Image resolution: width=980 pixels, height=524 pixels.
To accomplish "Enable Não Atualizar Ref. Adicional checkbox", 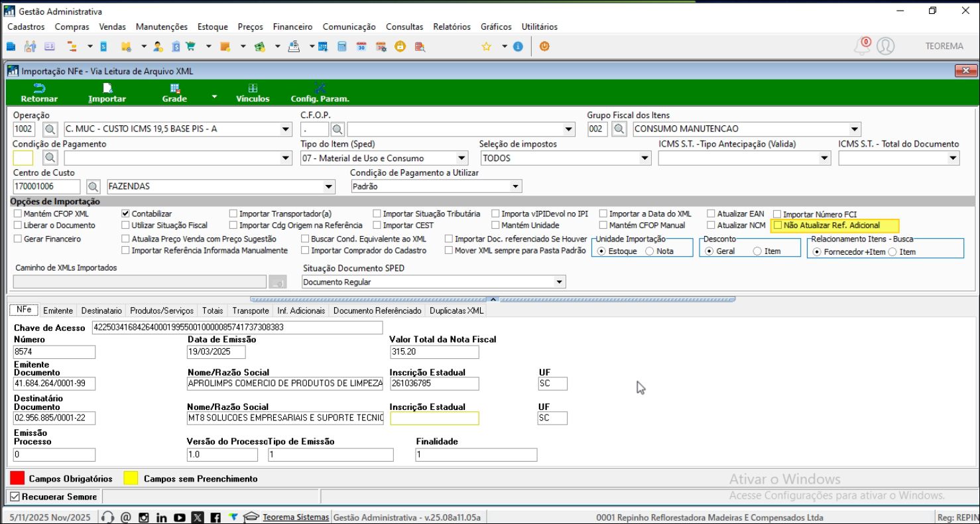I will click(778, 226).
